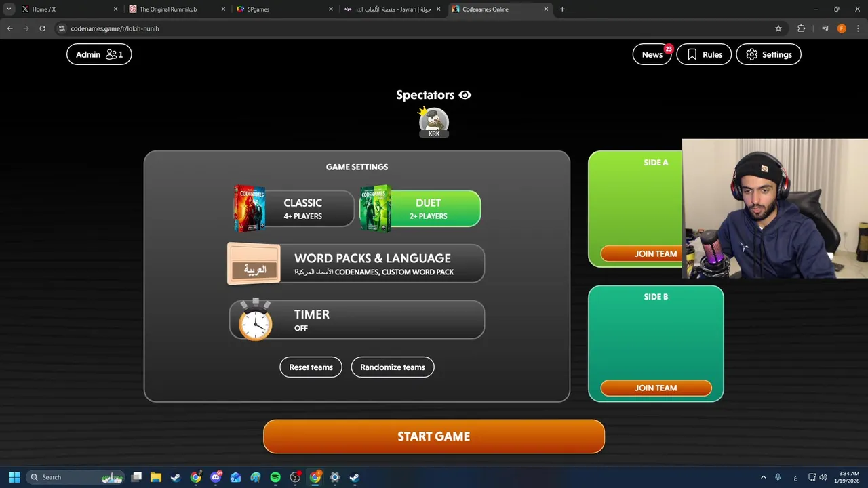Start the game
The width and height of the screenshot is (868, 488).
434,436
